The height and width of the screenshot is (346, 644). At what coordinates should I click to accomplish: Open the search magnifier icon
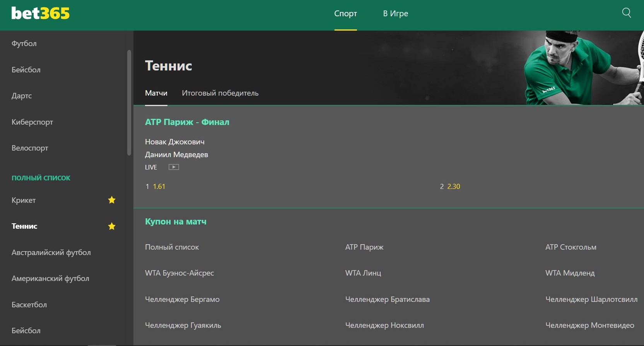point(627,13)
